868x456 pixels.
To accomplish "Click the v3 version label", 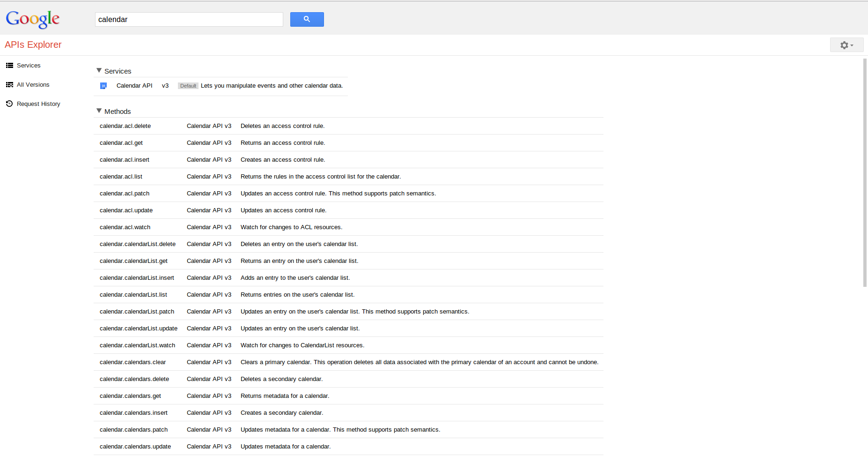I will [x=165, y=86].
